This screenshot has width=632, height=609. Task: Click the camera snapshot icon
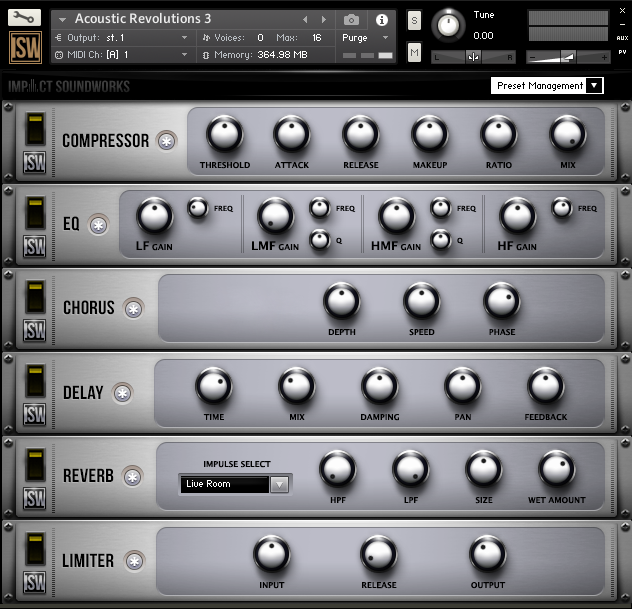pyautogui.click(x=351, y=19)
